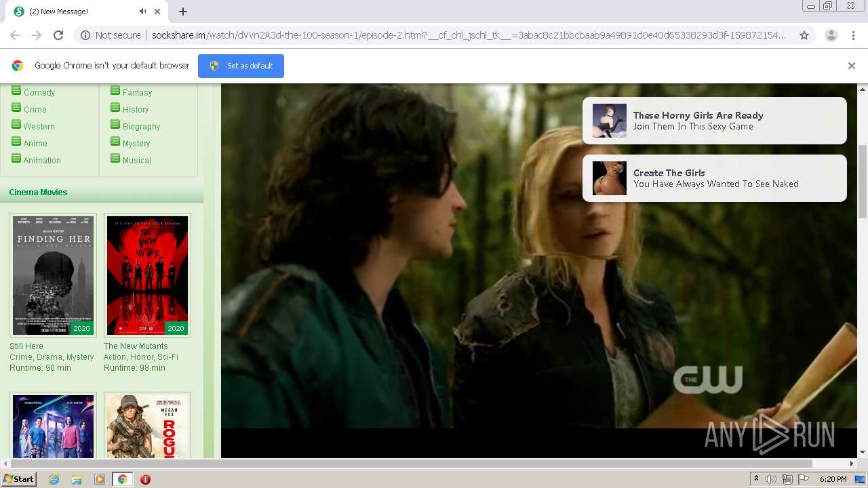Screen dimensions: 868x488
Task: Open The New Mutants title link
Action: 136,346
